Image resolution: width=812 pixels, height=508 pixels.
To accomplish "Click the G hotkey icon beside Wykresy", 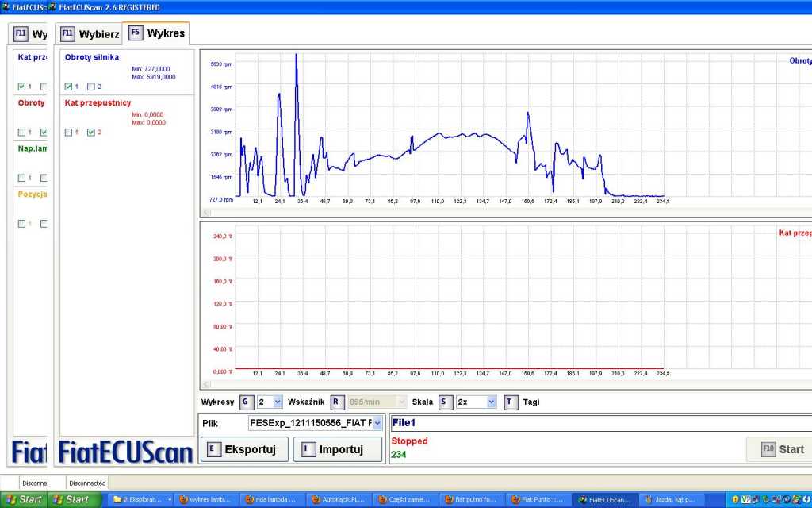I will (x=246, y=402).
